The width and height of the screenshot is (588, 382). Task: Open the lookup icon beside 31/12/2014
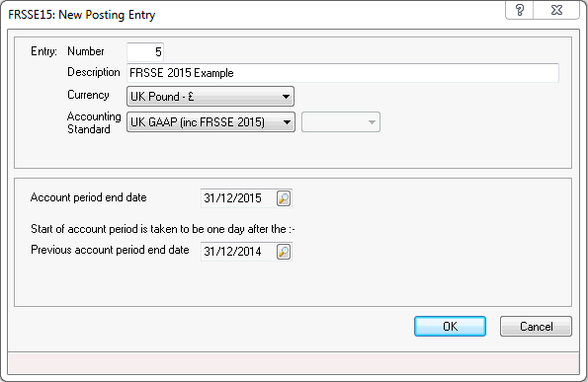[x=284, y=252]
